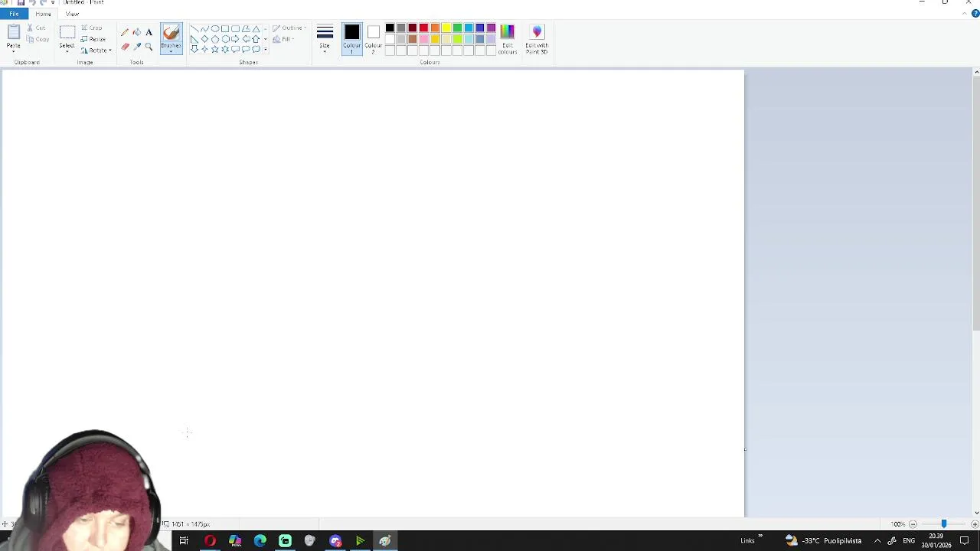Open the Resize dialog
The image size is (980, 551).
click(93, 39)
